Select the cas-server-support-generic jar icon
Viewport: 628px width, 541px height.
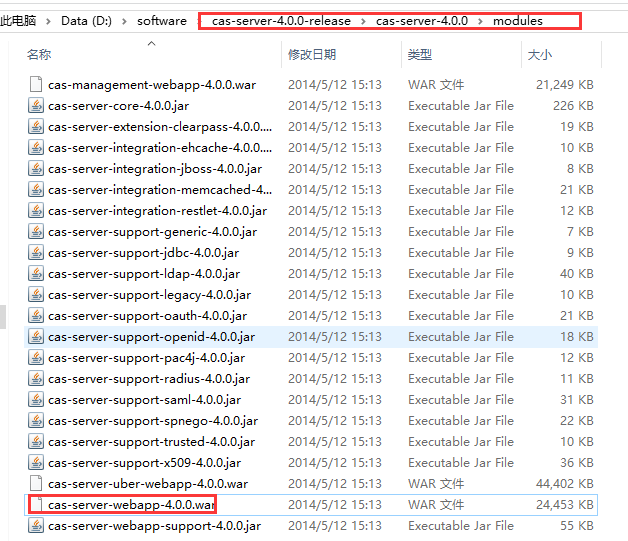click(36, 231)
